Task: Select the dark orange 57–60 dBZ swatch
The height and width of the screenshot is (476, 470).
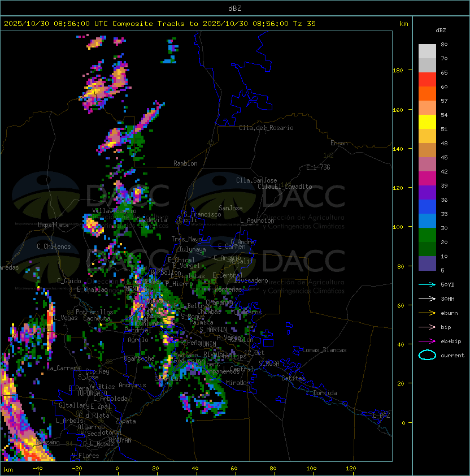Action: pos(427,93)
